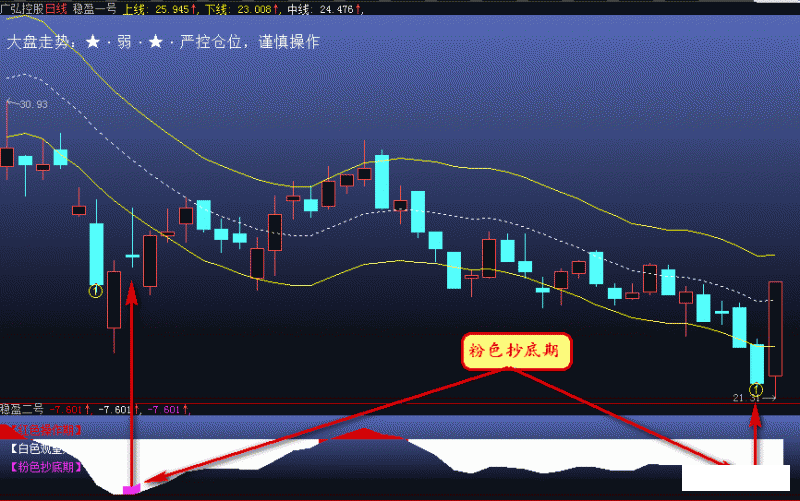This screenshot has height=501, width=800.
Task: Click the 上线: 25.945 upper band value
Action: point(160,9)
